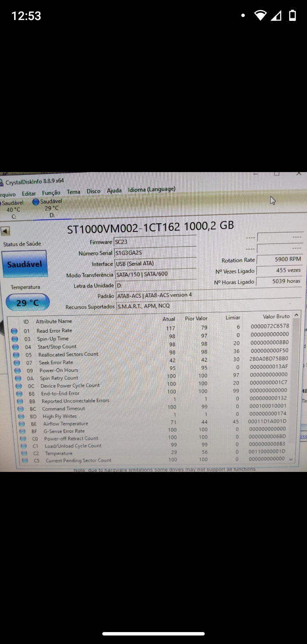
Task: Click the status icon for Load/Unload Cycle Count
Action: pyautogui.click(x=24, y=446)
